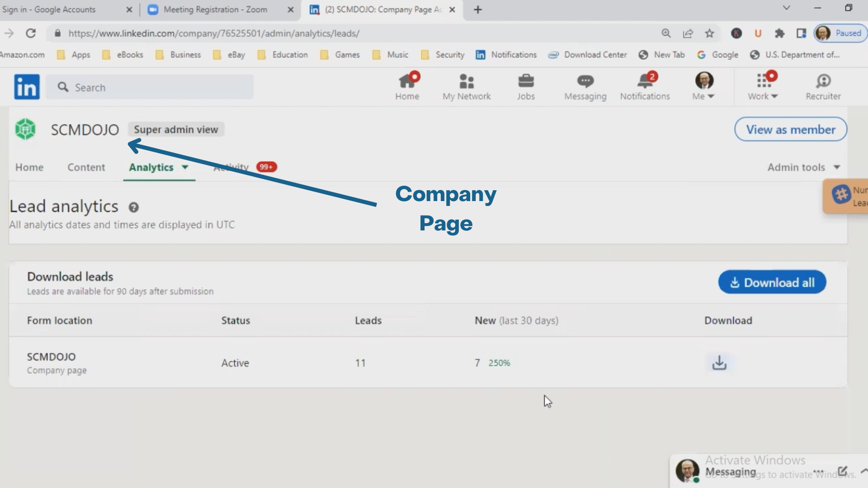Open the New Tab bookmark
This screenshot has height=488, width=868.
coord(661,55)
